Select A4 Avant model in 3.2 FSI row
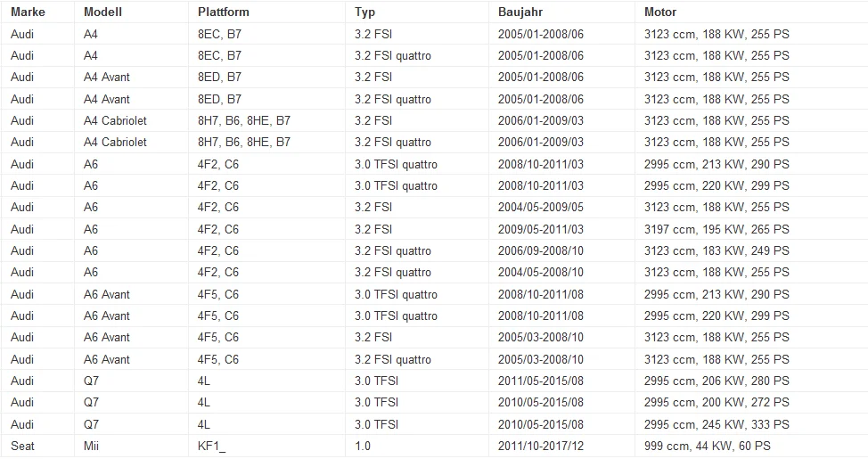Screen dimensions: 868x459 pos(106,77)
